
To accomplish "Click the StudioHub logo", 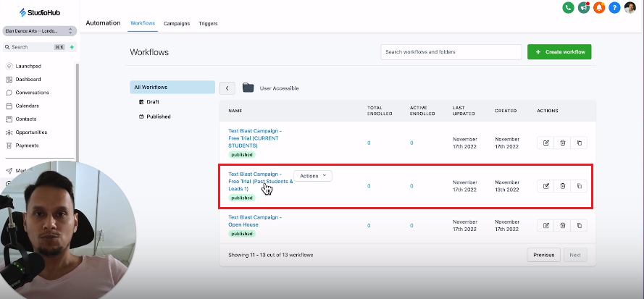I will [x=39, y=13].
